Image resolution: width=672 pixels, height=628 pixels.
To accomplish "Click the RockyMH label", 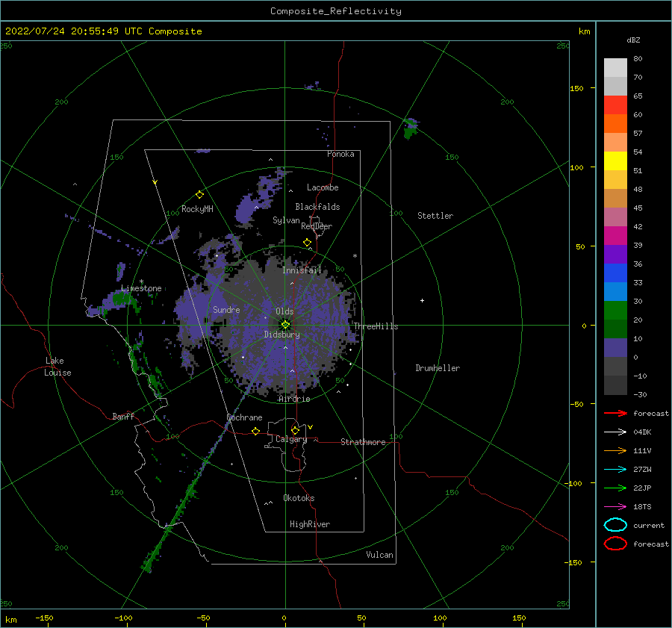I will (x=197, y=209).
